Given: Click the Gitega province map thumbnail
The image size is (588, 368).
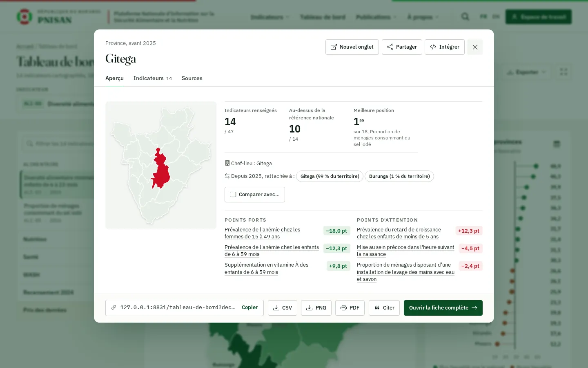Looking at the screenshot, I should [x=161, y=165].
